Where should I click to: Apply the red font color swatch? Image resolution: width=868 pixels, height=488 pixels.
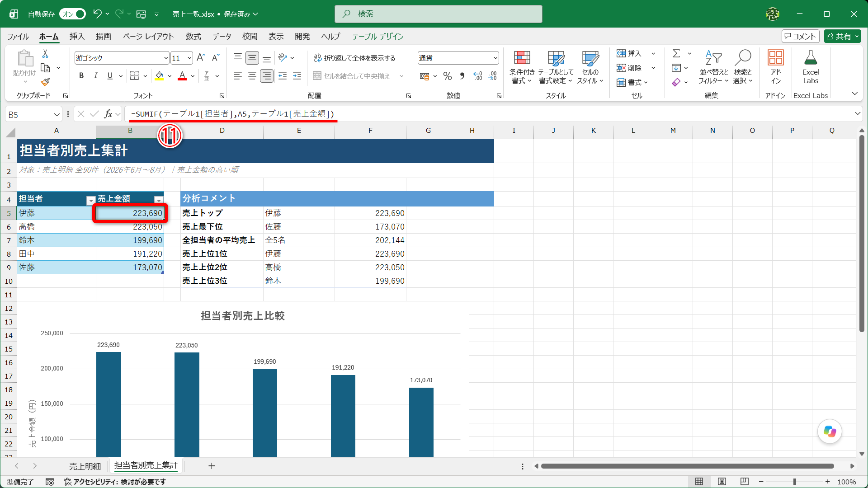[x=182, y=76]
